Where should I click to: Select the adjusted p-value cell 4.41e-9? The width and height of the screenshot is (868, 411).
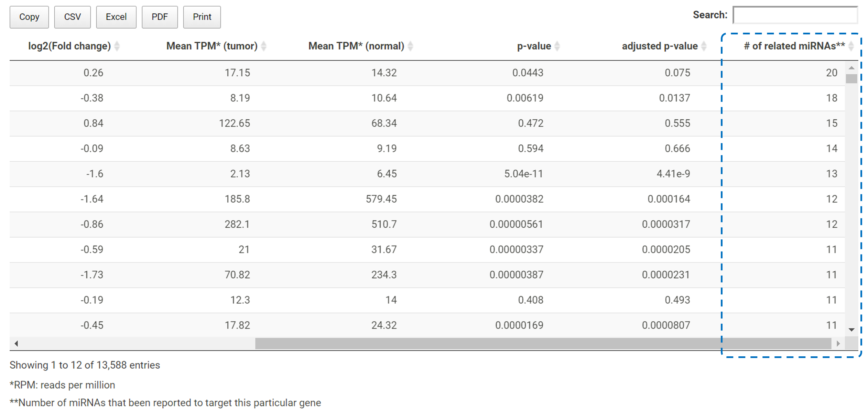coord(673,174)
